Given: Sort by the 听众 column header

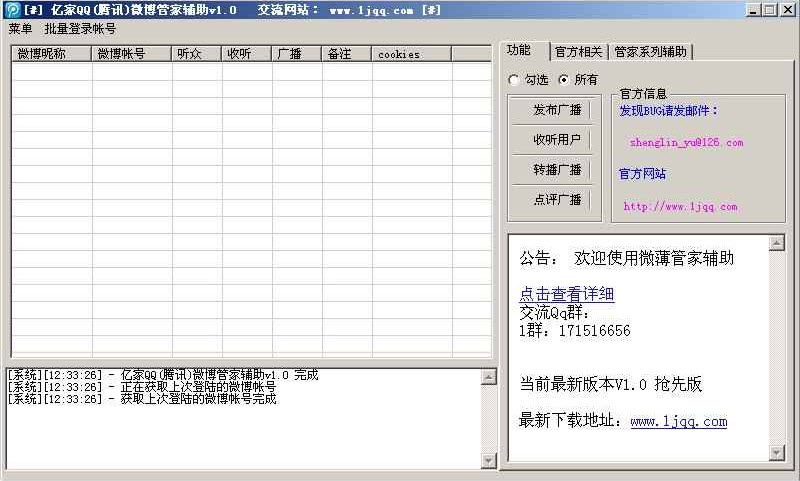Looking at the screenshot, I should pos(196,54).
